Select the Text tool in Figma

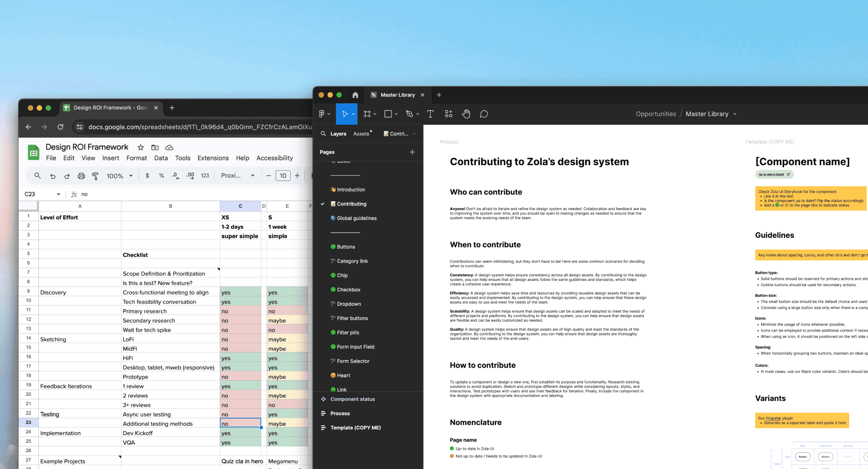pos(430,114)
